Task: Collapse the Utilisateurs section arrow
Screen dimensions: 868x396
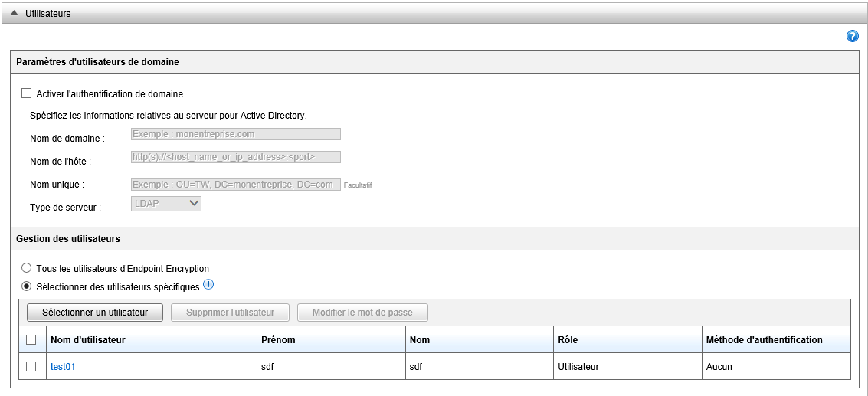Action: (x=15, y=13)
